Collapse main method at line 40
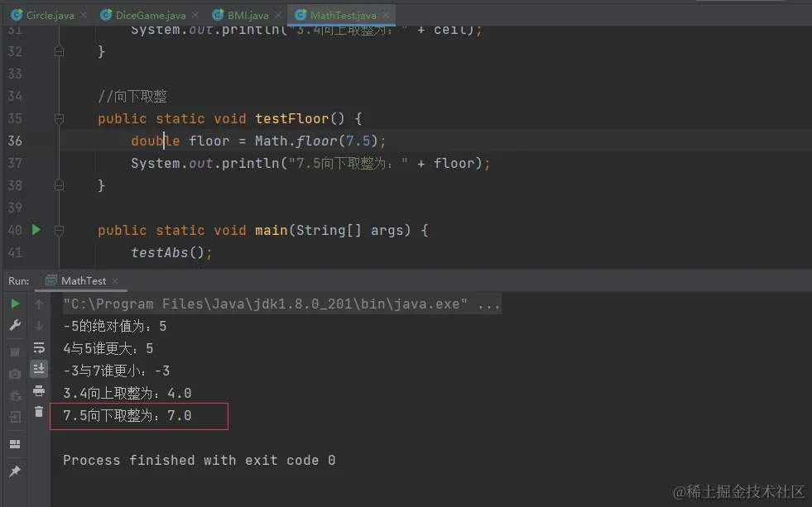The image size is (812, 507). click(x=59, y=230)
